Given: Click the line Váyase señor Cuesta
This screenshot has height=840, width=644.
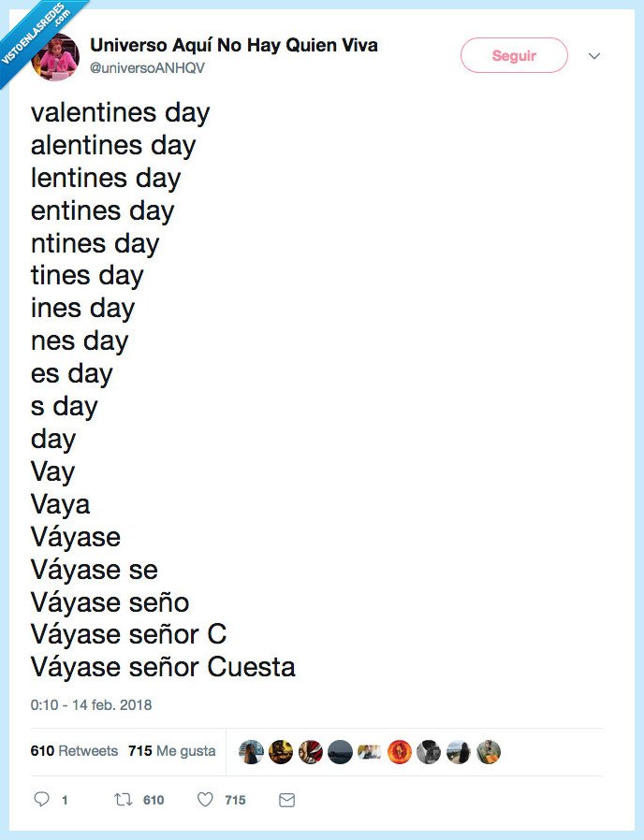Looking at the screenshot, I should (163, 667).
